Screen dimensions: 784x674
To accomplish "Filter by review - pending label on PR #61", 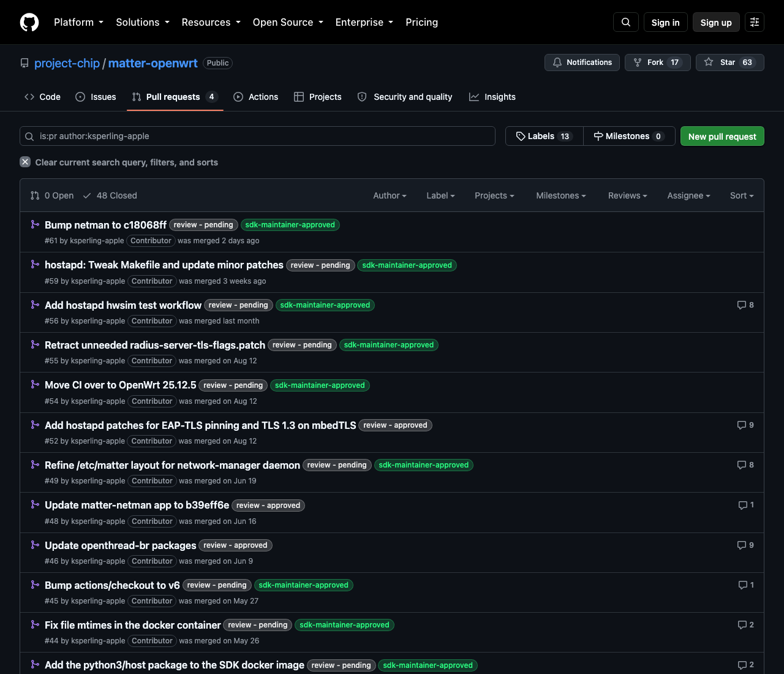I will coord(203,225).
